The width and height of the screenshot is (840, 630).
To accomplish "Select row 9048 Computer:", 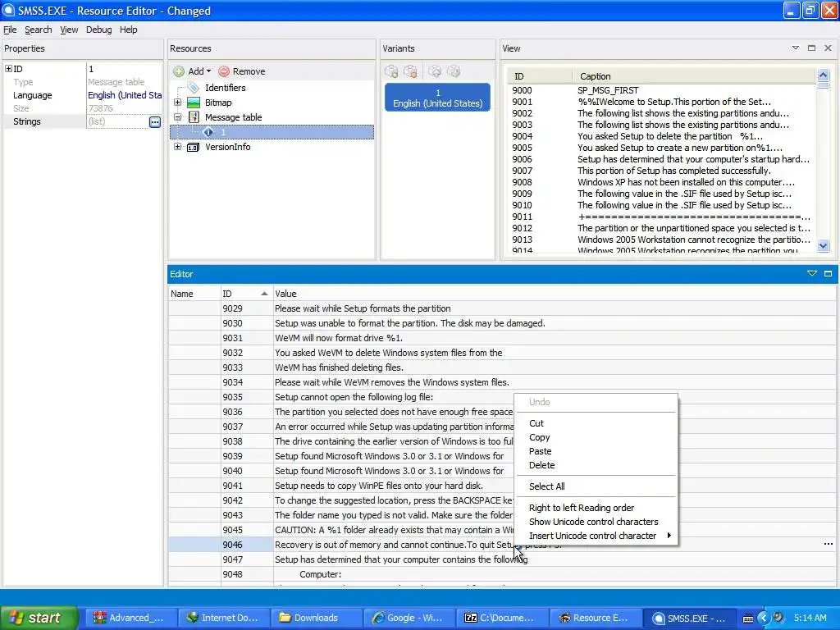I will tap(502, 574).
